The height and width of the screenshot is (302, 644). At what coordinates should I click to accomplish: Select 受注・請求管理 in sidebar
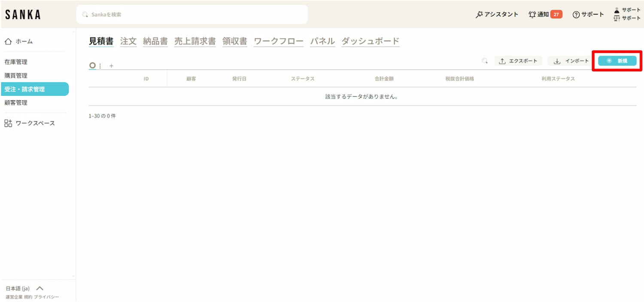click(x=35, y=89)
